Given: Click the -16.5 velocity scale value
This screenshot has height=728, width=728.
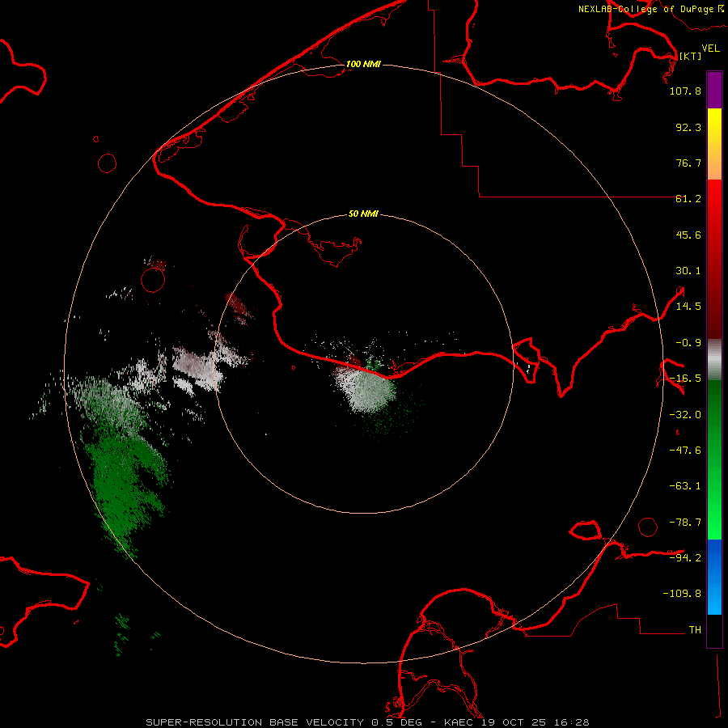Looking at the screenshot, I should [x=685, y=379].
